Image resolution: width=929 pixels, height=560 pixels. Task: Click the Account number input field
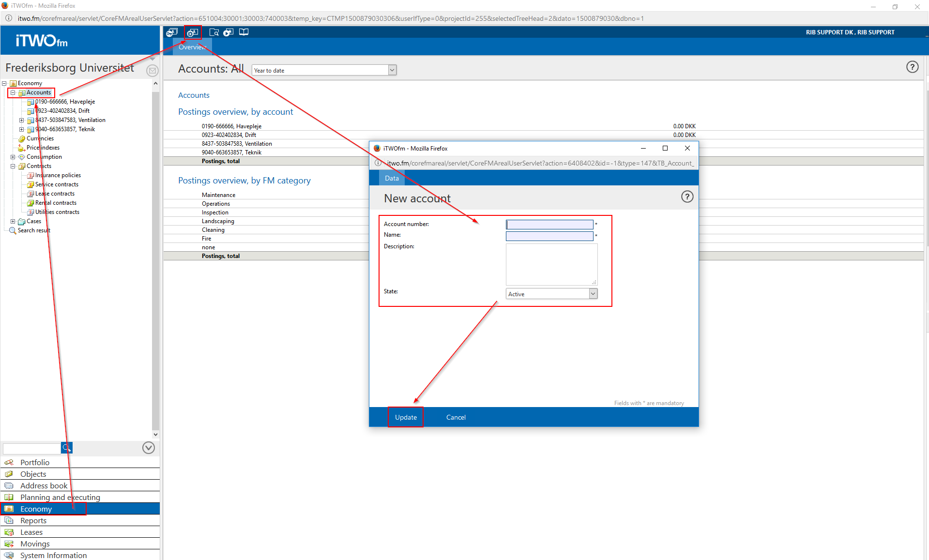[x=549, y=225]
